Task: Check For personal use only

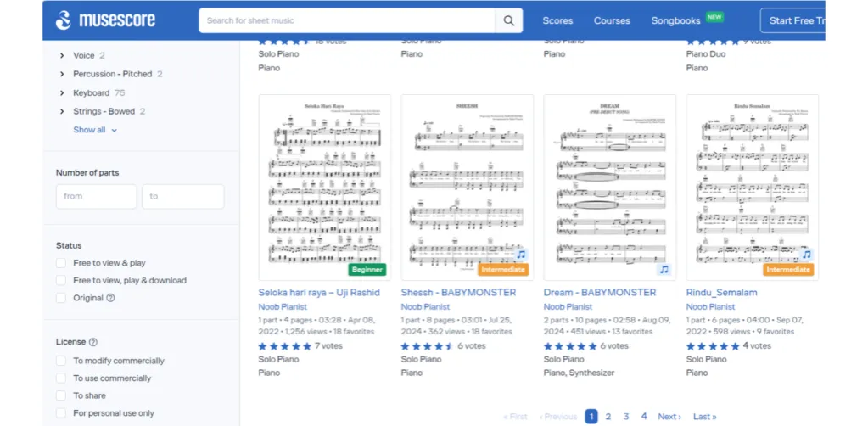Action: point(61,413)
